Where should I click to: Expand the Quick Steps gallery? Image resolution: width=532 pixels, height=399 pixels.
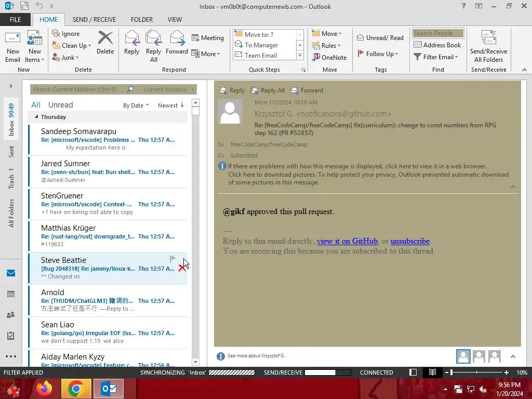(x=300, y=55)
